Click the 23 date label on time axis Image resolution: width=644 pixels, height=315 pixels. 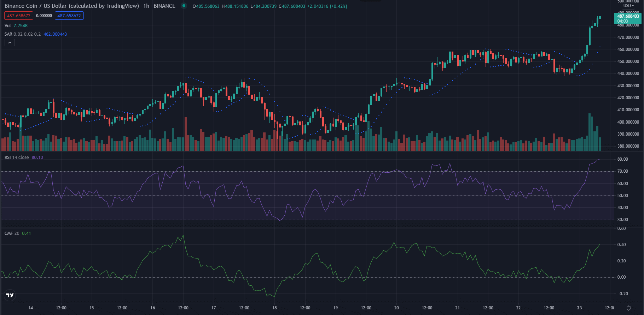click(579, 308)
